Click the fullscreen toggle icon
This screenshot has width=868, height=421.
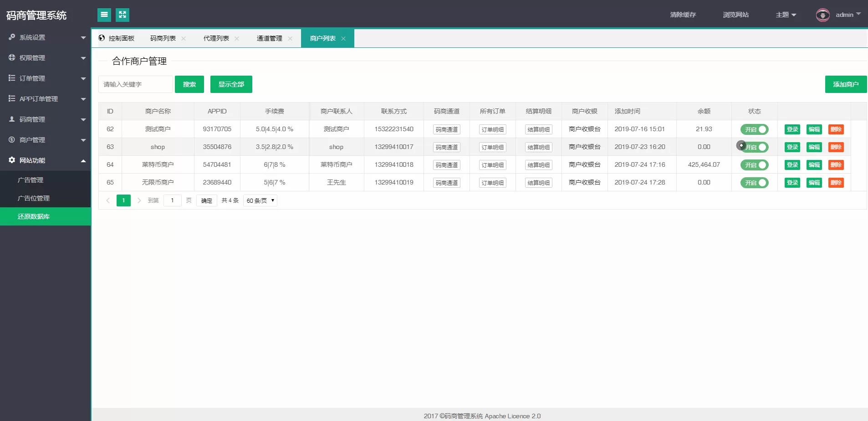pyautogui.click(x=123, y=15)
